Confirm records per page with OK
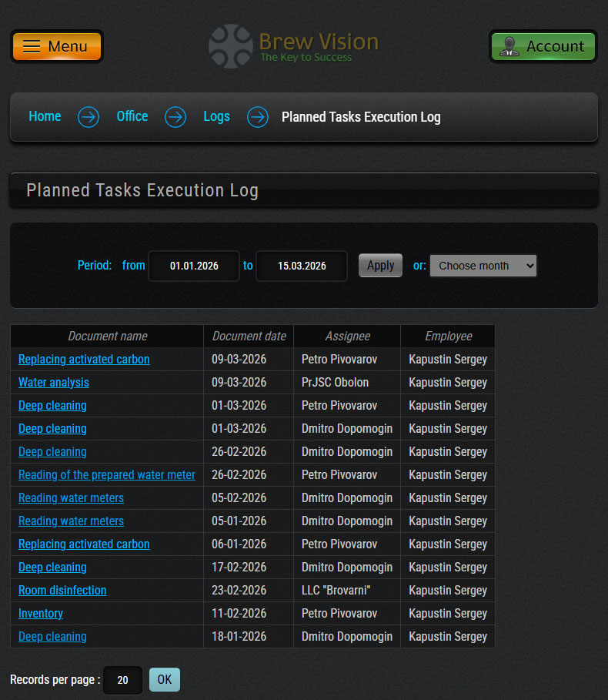The height and width of the screenshot is (700, 608). click(x=164, y=679)
